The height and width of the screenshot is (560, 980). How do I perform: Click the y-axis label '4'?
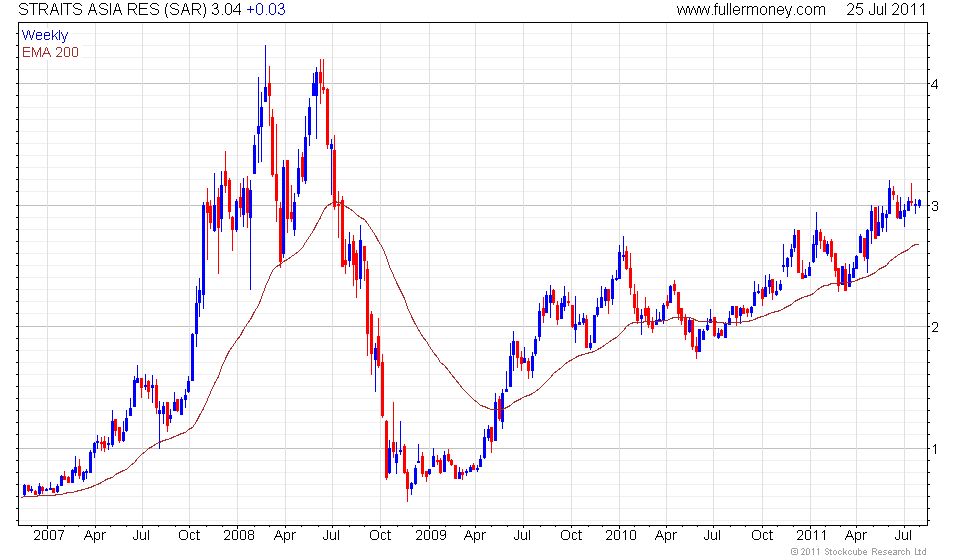tap(934, 84)
